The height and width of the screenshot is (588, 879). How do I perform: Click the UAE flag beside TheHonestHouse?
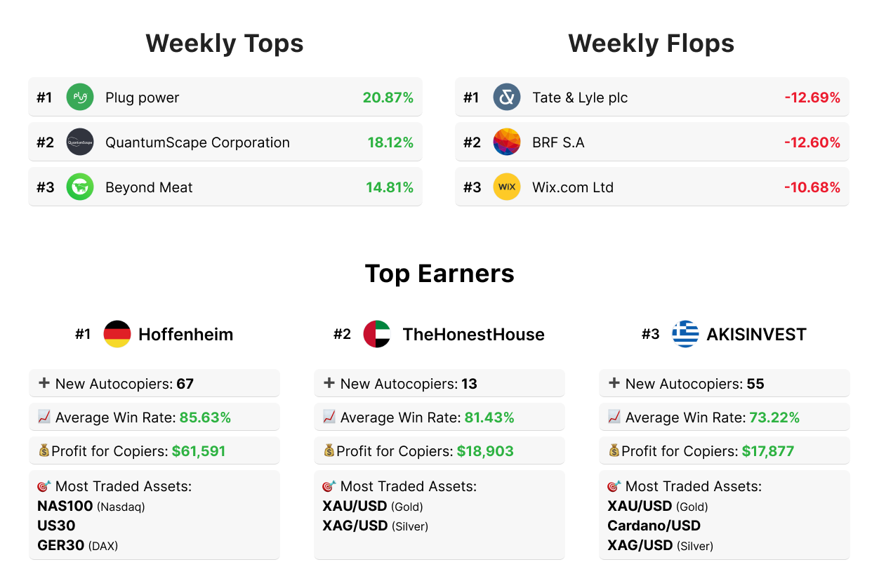(377, 334)
